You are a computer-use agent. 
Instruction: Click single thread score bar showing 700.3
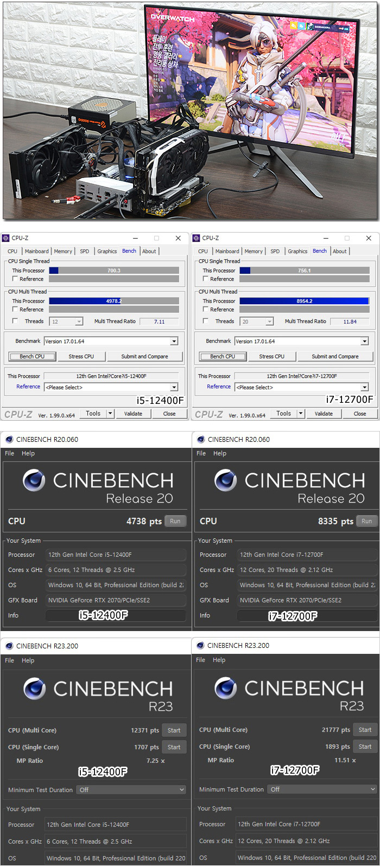pyautogui.click(x=114, y=270)
